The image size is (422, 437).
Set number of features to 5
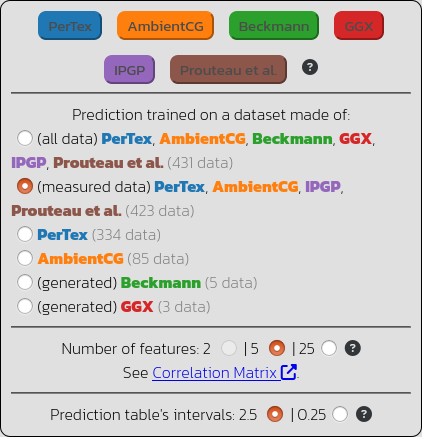(277, 348)
